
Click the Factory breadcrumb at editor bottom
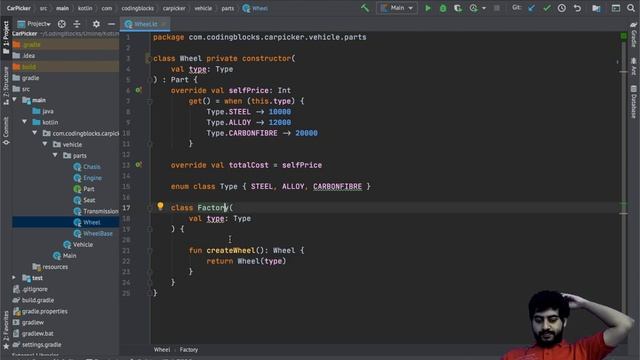(x=189, y=350)
